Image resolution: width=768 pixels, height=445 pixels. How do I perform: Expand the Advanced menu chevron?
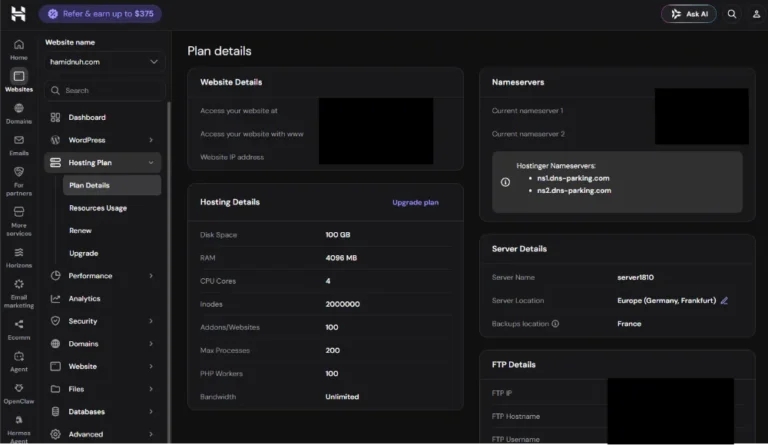151,434
